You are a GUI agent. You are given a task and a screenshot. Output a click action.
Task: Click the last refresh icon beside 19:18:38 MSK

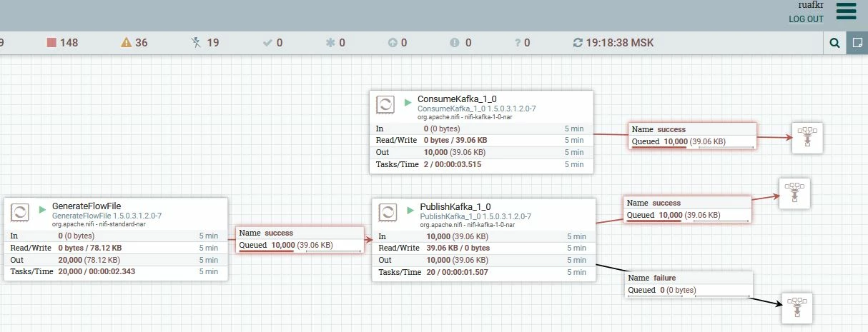pos(578,43)
